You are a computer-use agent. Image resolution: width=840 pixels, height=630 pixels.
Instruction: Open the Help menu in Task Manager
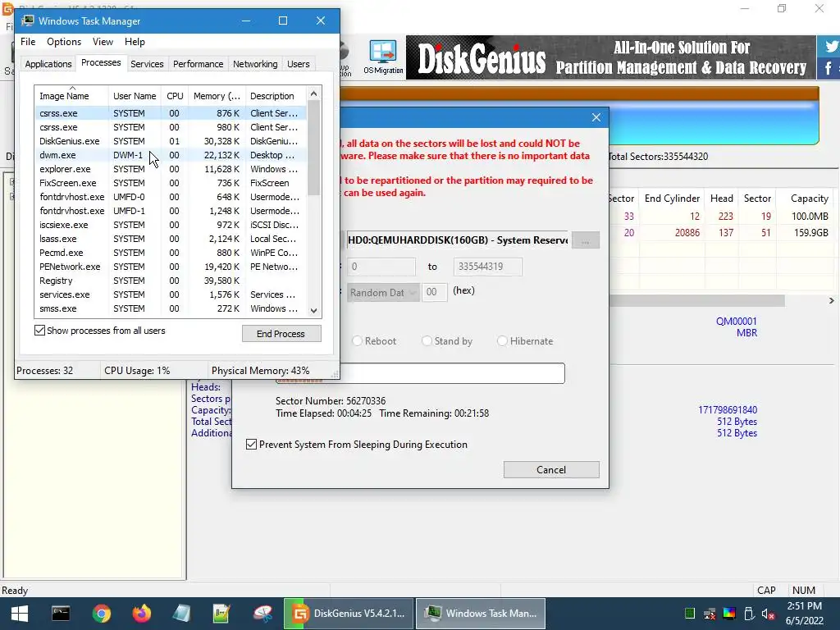[x=135, y=42]
